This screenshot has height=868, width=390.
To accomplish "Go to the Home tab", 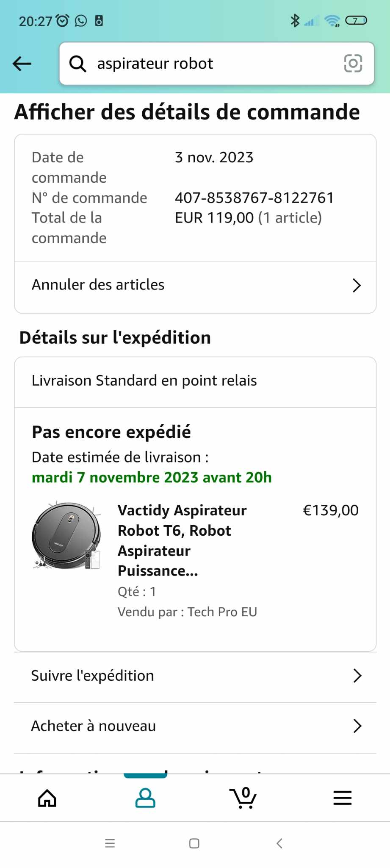I will click(47, 798).
